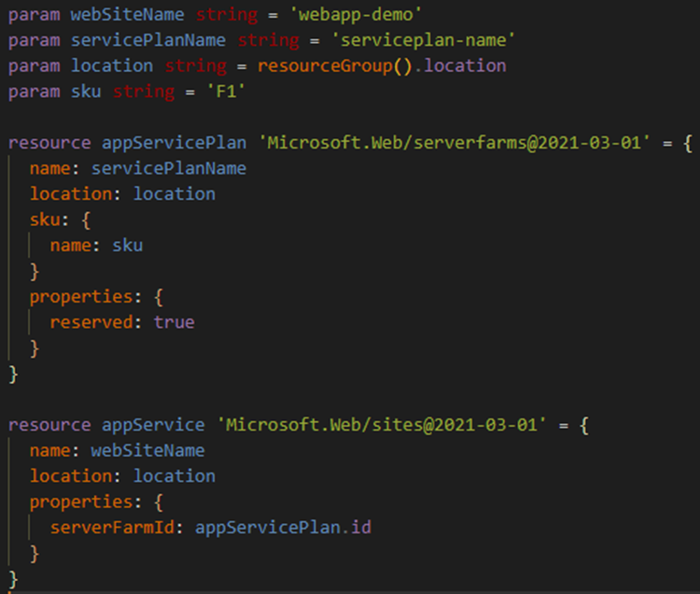The width and height of the screenshot is (700, 594).
Task: Click the final closing brace of appService
Action: 13,578
